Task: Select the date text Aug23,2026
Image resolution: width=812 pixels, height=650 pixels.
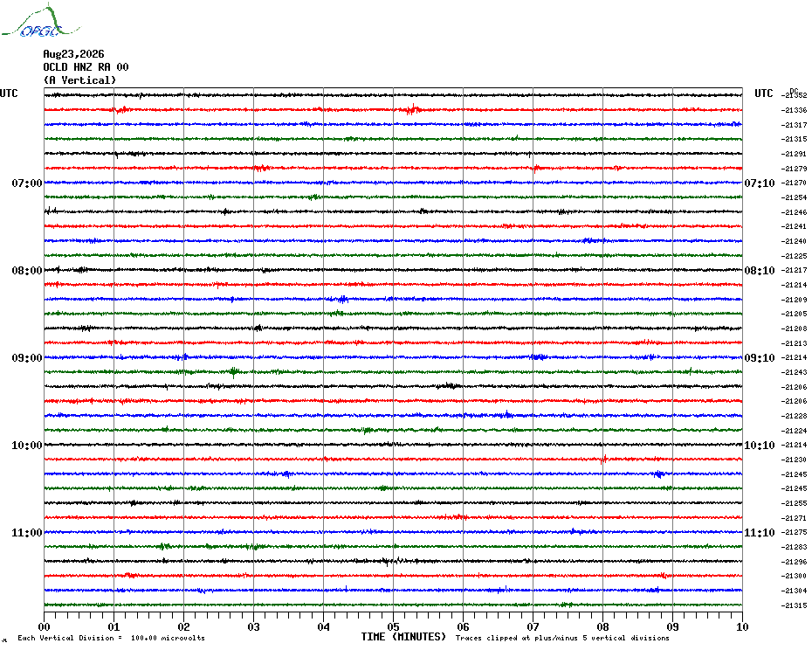Action: click(x=73, y=54)
